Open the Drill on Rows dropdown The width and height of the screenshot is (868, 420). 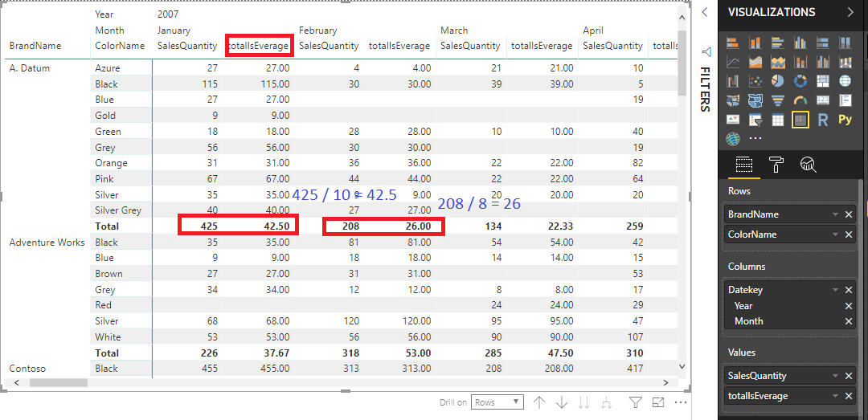[497, 402]
